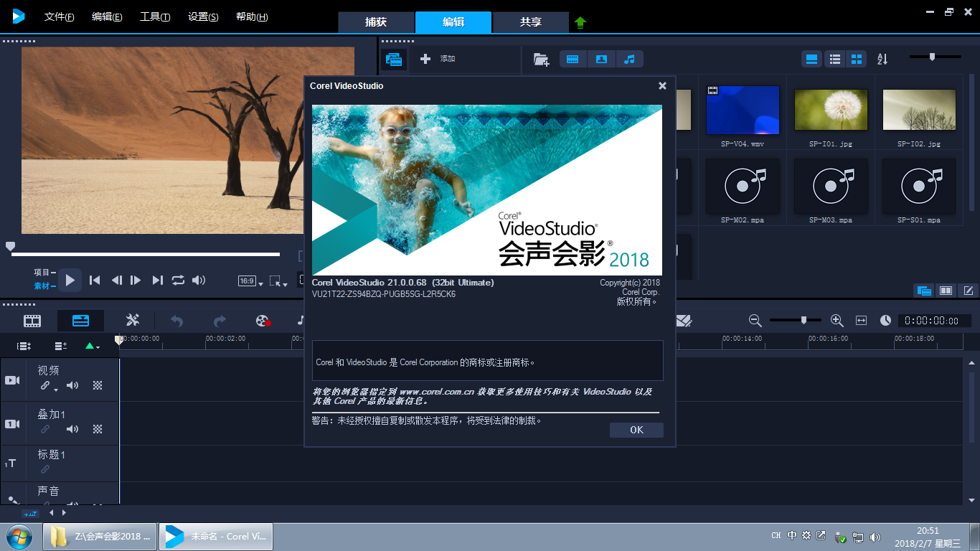Jump to end of preview
Screen dimensions: 980x551
[x=158, y=281]
